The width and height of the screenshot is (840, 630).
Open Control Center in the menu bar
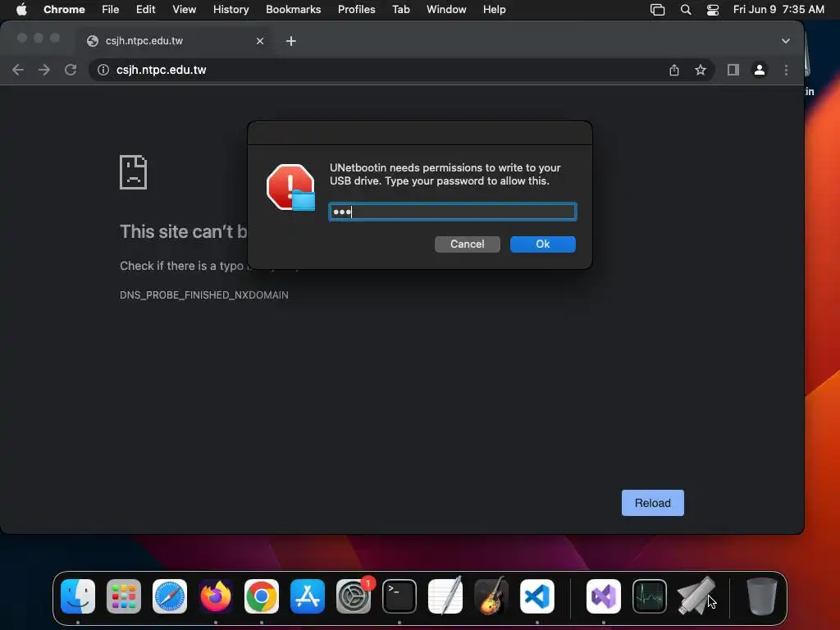[713, 10]
